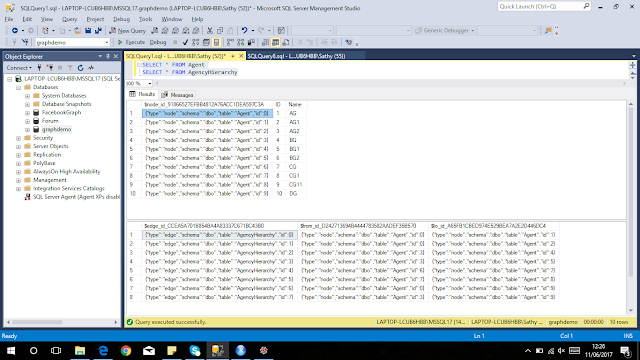The image size is (640, 360).
Task: Click the Cut scissors icon
Action: [210, 31]
